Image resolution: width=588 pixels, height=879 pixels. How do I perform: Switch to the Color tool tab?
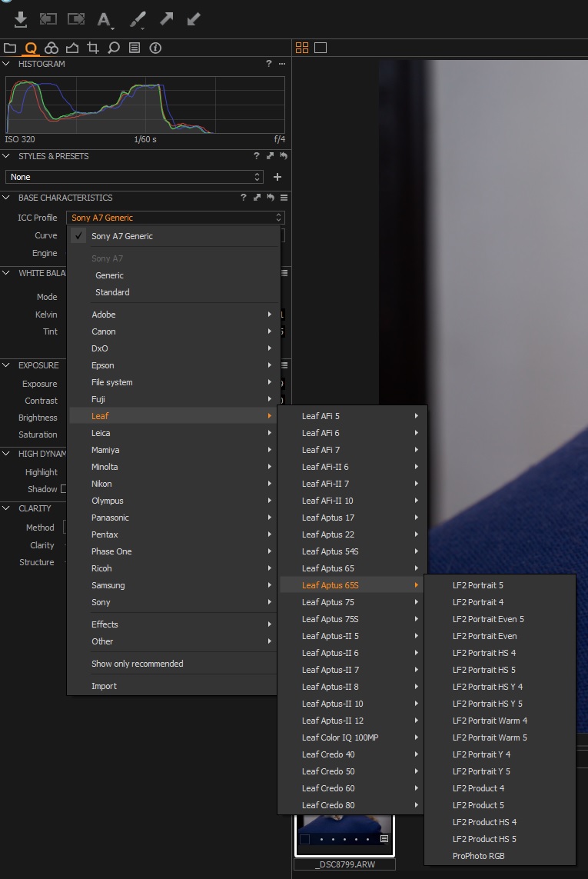tap(51, 48)
